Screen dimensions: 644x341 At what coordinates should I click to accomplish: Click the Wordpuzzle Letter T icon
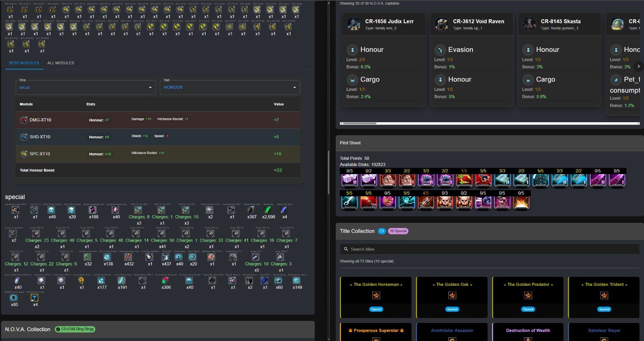(x=35, y=298)
